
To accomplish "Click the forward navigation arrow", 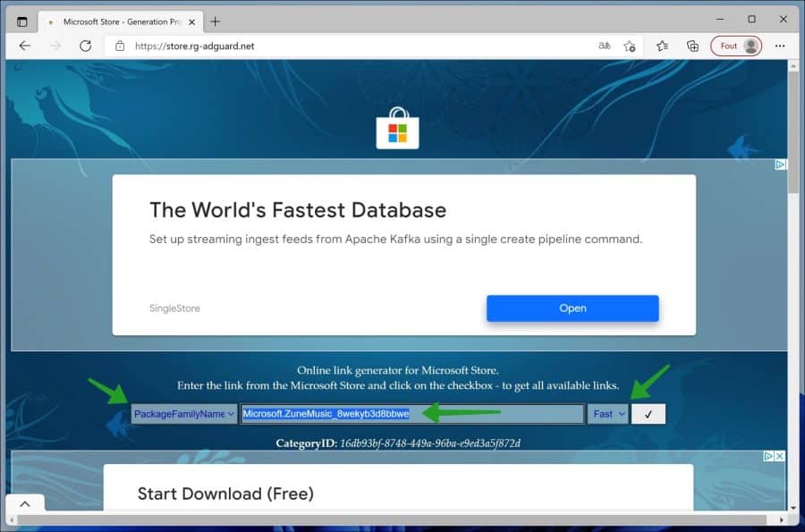I will 55,46.
